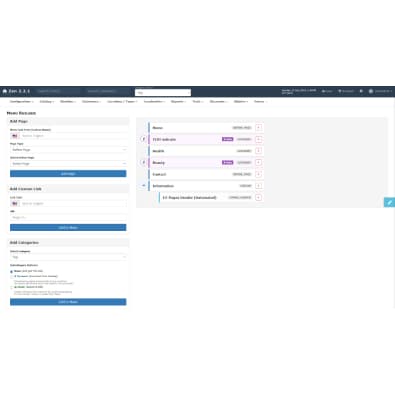Click the square button on the Information row
The height and width of the screenshot is (395, 395).
[258, 186]
